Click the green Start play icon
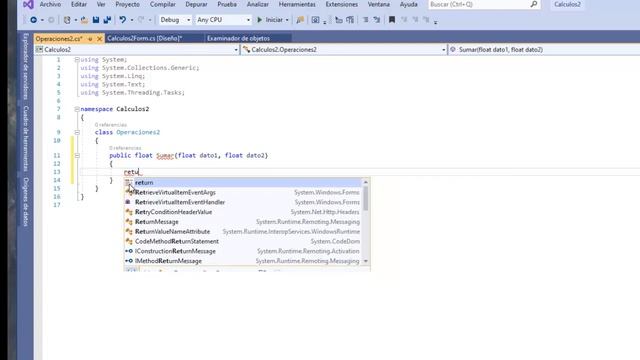The height and width of the screenshot is (360, 640). [260, 20]
